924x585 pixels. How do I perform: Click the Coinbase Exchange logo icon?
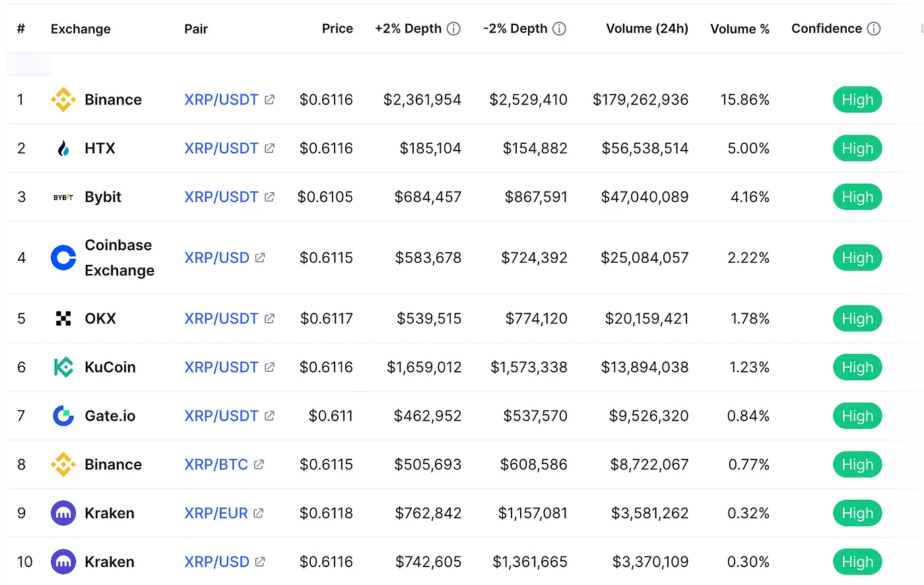coord(63,258)
